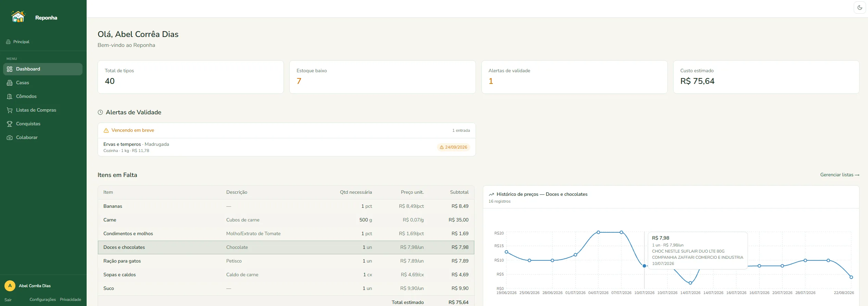The image size is (868, 306).
Task: Click the Custo estimado R$ 75,64 card
Action: pos(766,77)
